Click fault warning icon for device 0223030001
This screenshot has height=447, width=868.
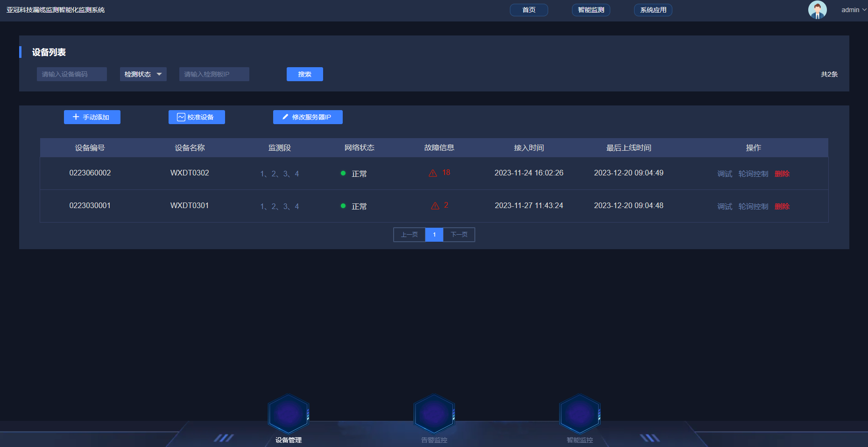click(x=435, y=206)
